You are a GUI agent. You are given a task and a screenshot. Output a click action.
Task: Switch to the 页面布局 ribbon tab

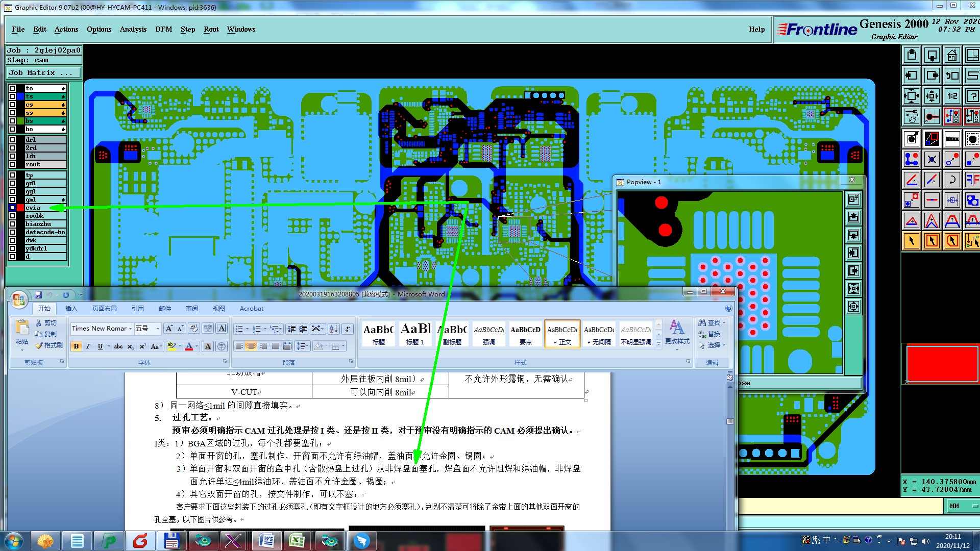[x=104, y=309]
